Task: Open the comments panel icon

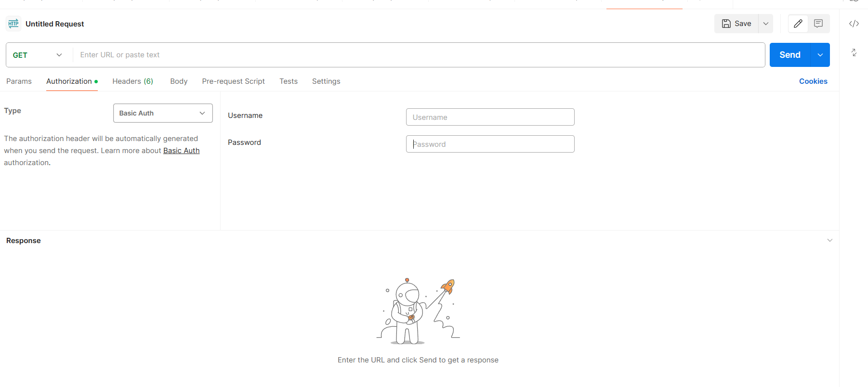Action: tap(818, 24)
